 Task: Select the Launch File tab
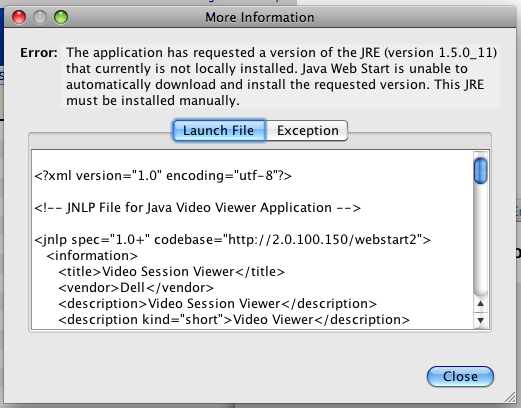pos(219,130)
